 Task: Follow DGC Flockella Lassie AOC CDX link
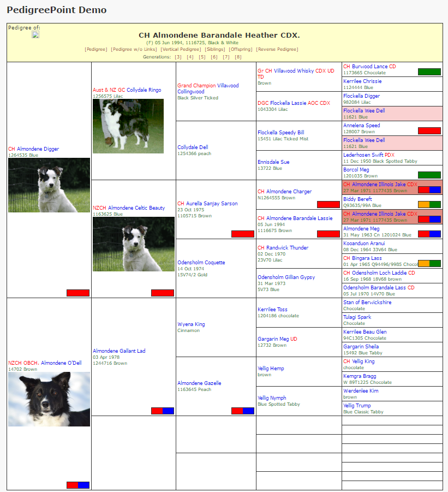point(294,103)
